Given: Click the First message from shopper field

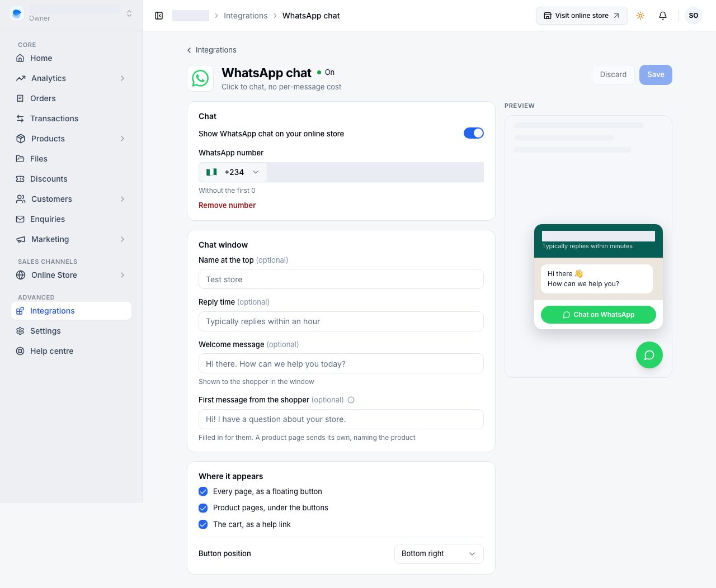Looking at the screenshot, I should coord(341,419).
